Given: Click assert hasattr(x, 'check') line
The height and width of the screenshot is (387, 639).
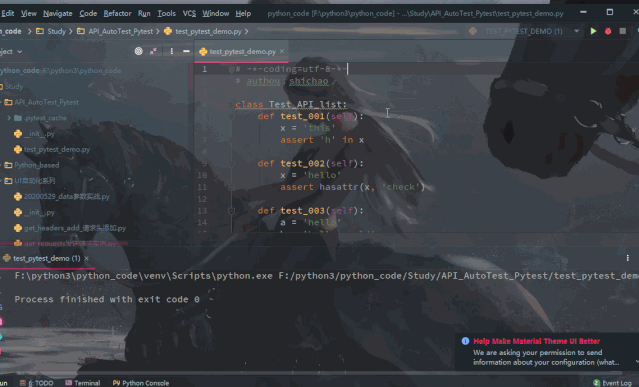Looking at the screenshot, I should tap(353, 187).
